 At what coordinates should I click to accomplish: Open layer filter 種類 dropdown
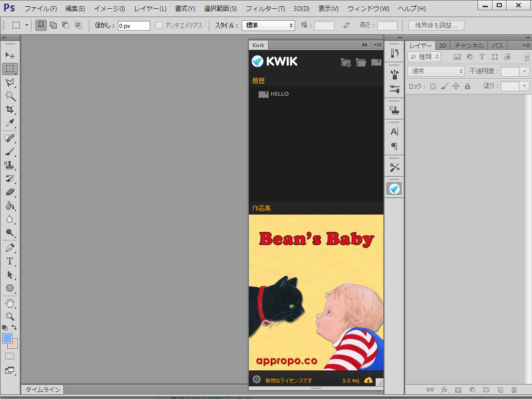[x=424, y=57]
